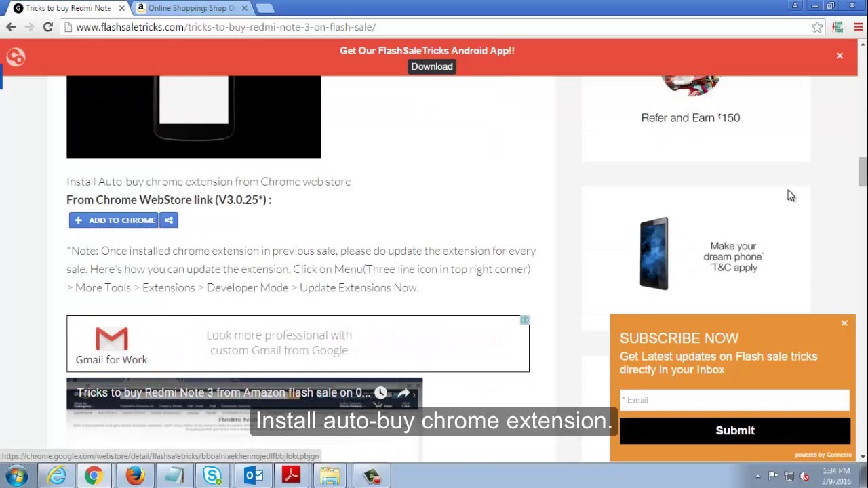Click the browser forward arrow

click(x=29, y=27)
